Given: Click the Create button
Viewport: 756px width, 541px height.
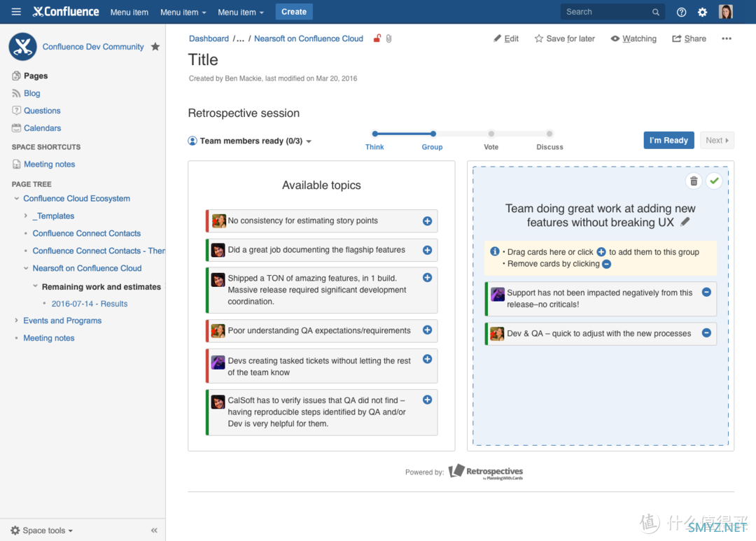Looking at the screenshot, I should pyautogui.click(x=294, y=12).
